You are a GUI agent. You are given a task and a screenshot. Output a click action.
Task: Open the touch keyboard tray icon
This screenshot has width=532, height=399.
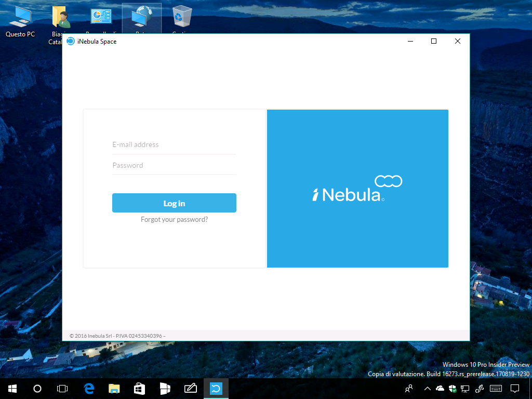pos(496,389)
